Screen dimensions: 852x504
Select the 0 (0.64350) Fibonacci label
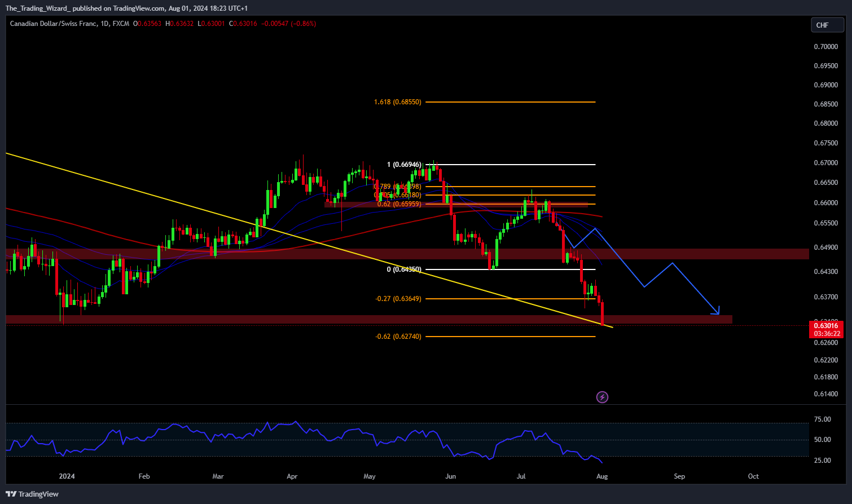point(404,269)
